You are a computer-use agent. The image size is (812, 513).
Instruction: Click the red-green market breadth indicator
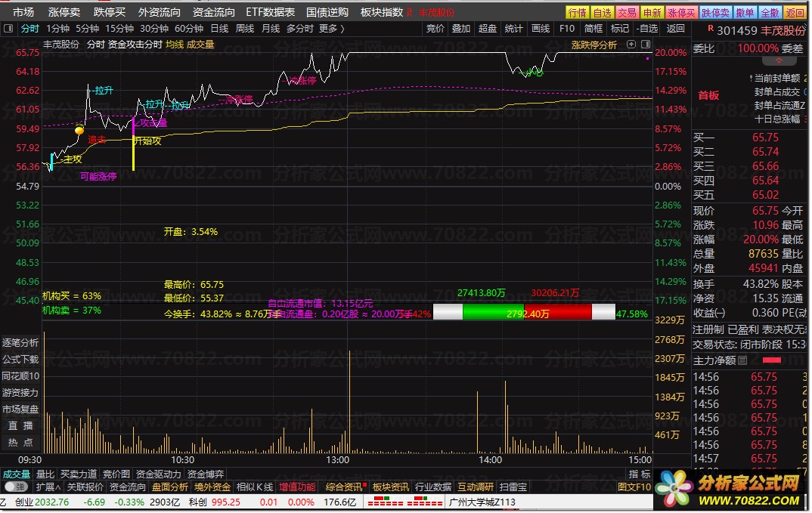pos(405,502)
